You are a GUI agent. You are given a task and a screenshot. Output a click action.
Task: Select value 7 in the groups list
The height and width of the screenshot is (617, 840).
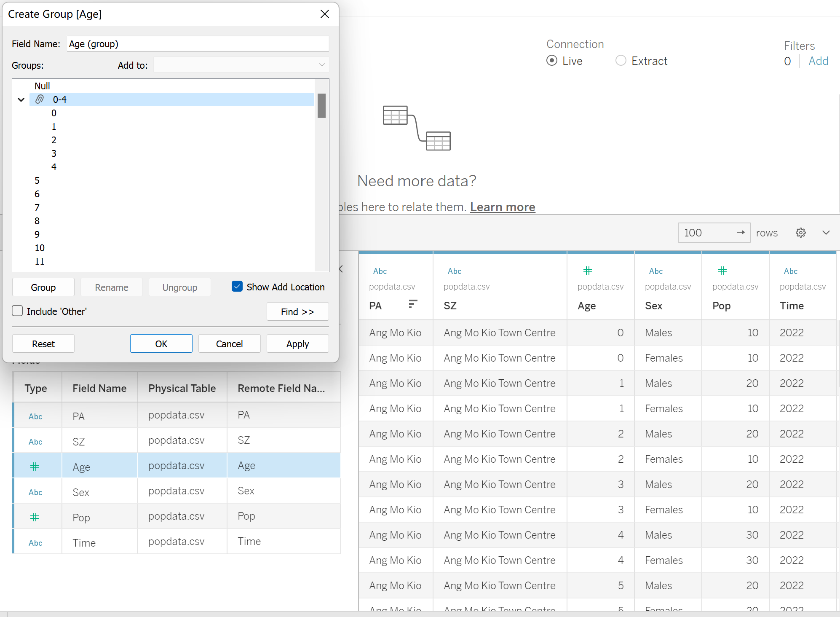[37, 207]
